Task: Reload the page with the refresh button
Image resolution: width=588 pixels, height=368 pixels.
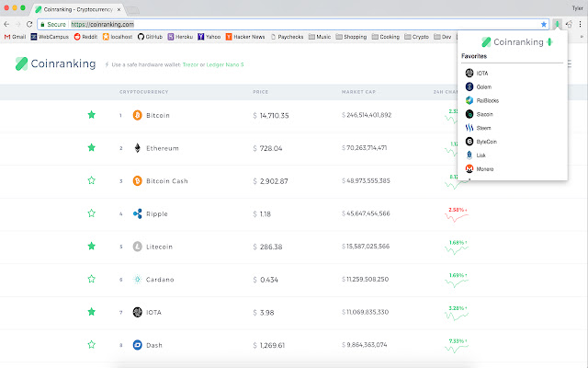Action: pos(29,25)
